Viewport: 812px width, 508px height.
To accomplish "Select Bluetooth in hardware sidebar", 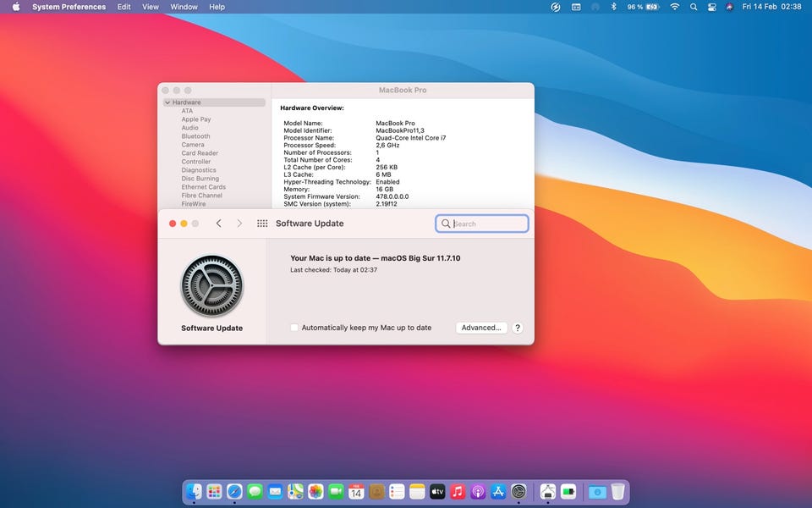I will (x=195, y=136).
